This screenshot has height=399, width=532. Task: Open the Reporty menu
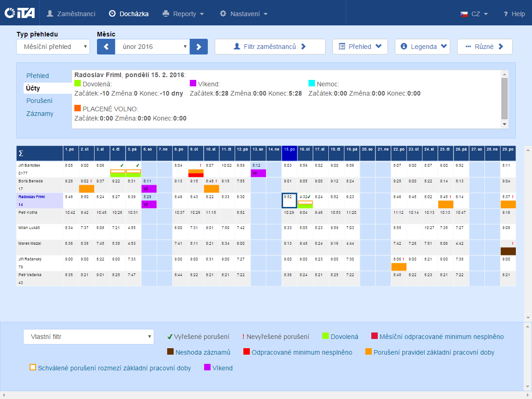click(x=183, y=14)
